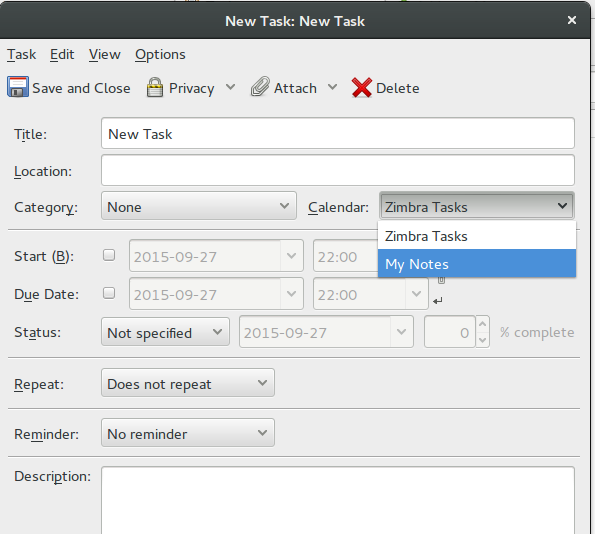Enable the Due Date checkbox

[109, 293]
